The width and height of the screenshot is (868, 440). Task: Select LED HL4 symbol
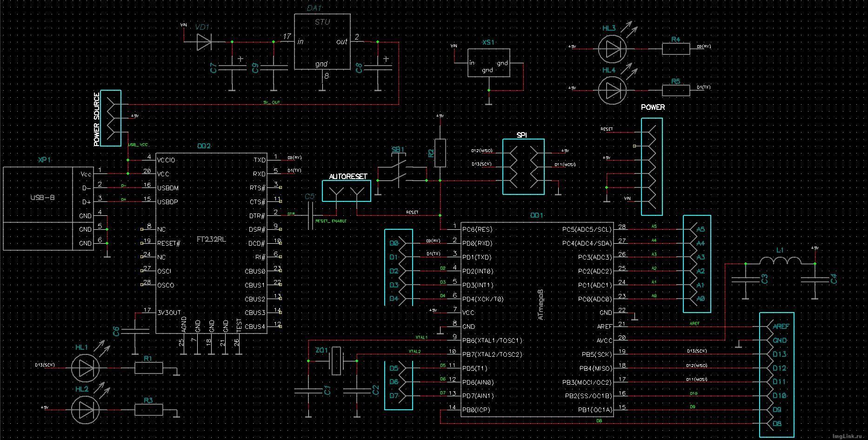pyautogui.click(x=612, y=90)
